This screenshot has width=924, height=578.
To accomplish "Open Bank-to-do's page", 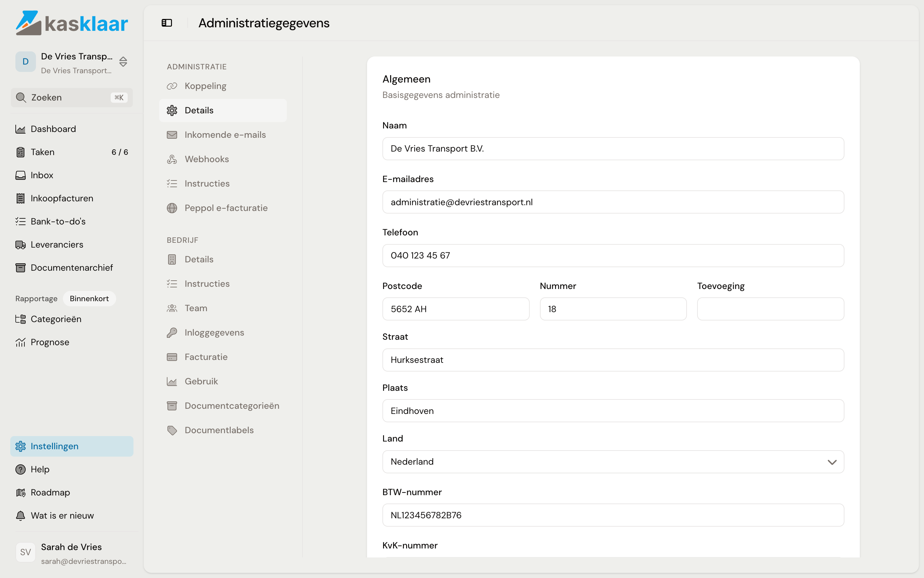I will pyautogui.click(x=72, y=222).
